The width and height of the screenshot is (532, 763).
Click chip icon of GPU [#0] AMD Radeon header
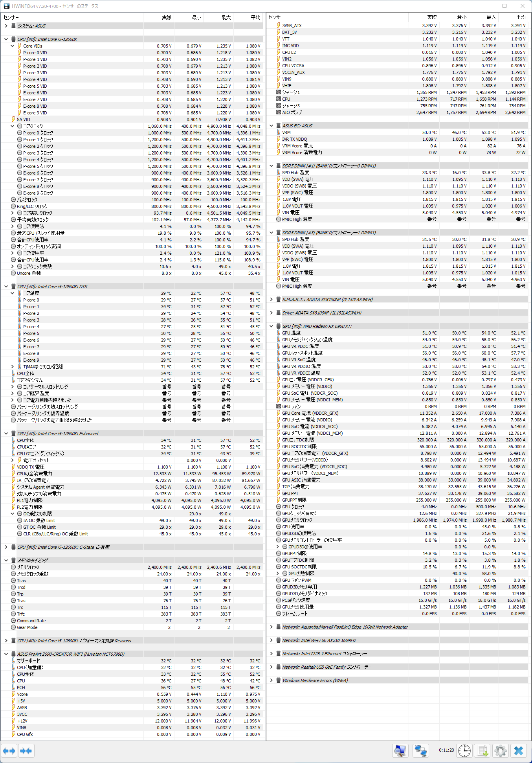(278, 326)
